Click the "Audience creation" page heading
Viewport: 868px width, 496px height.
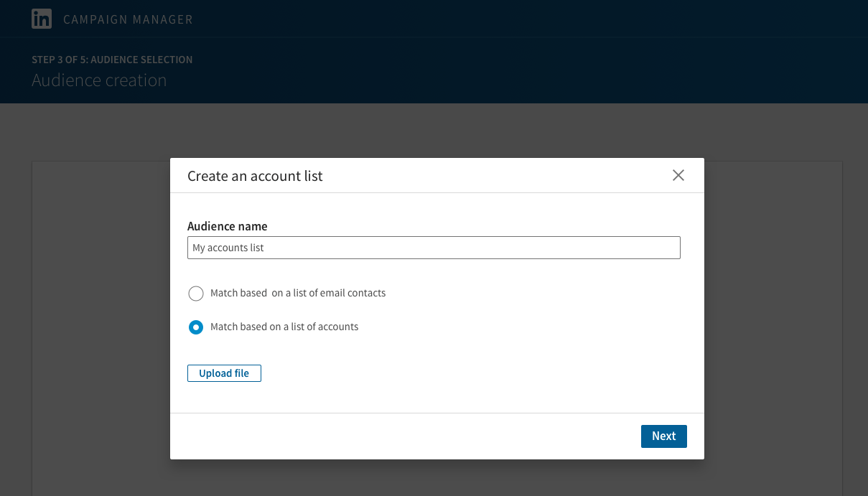click(99, 80)
